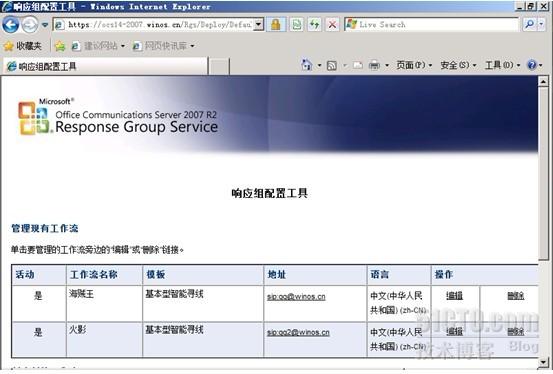
Task: Click the page scrollbar down arrow
Action: pos(543,362)
